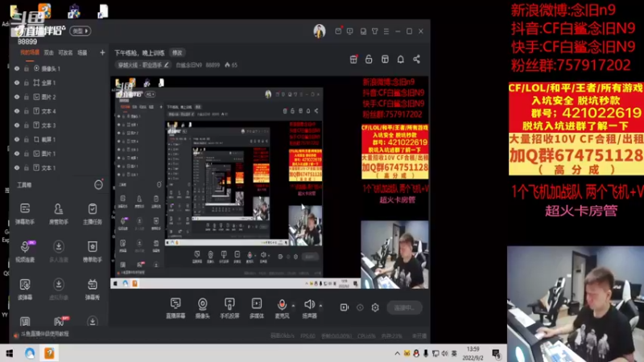Open the 可改名 scene tab
The image size is (644, 362).
(x=65, y=52)
